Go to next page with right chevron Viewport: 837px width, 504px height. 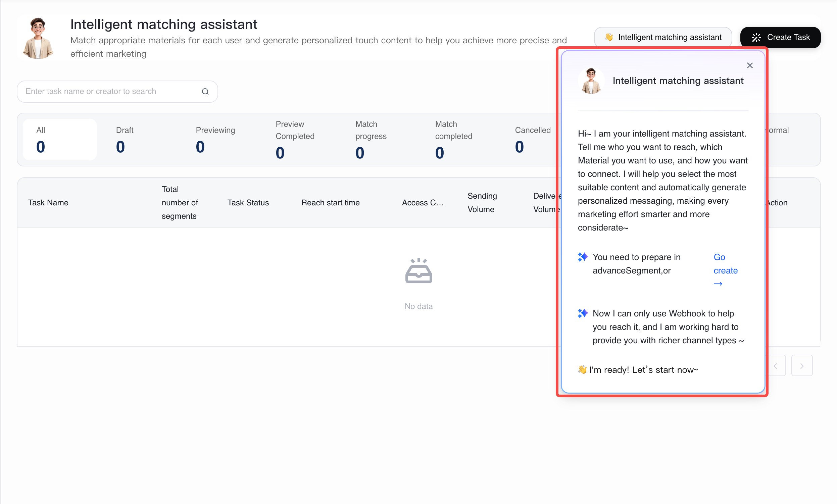[x=802, y=365]
